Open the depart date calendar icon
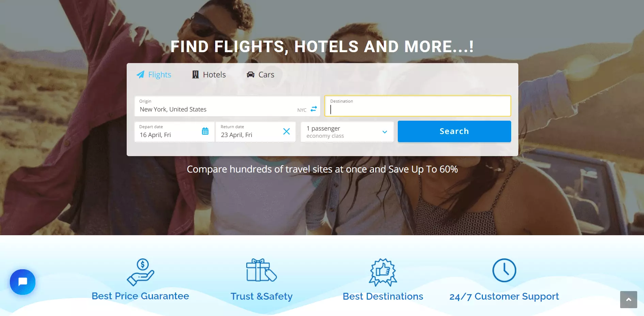This screenshot has width=644, height=316. (x=205, y=131)
